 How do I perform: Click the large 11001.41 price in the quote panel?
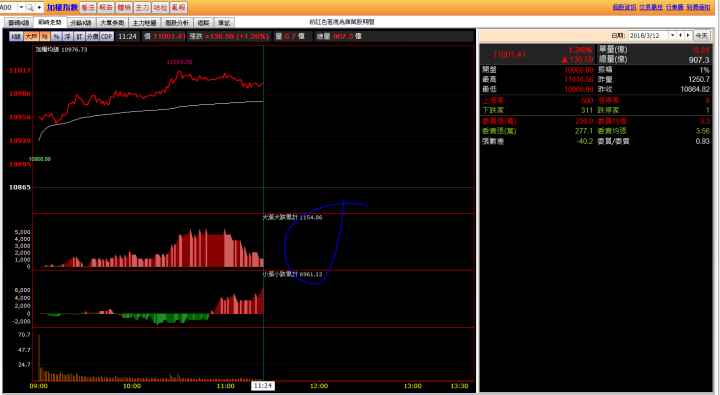[509, 55]
